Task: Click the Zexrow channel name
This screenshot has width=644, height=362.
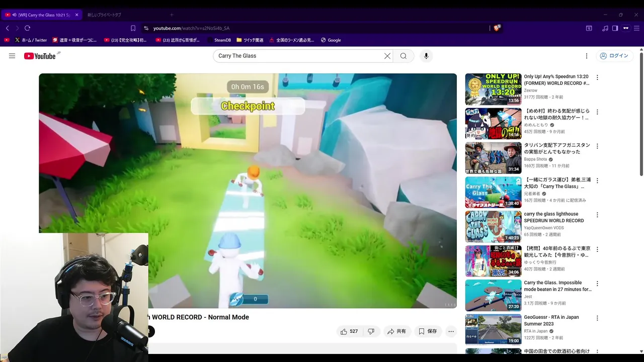Action: coord(531,90)
